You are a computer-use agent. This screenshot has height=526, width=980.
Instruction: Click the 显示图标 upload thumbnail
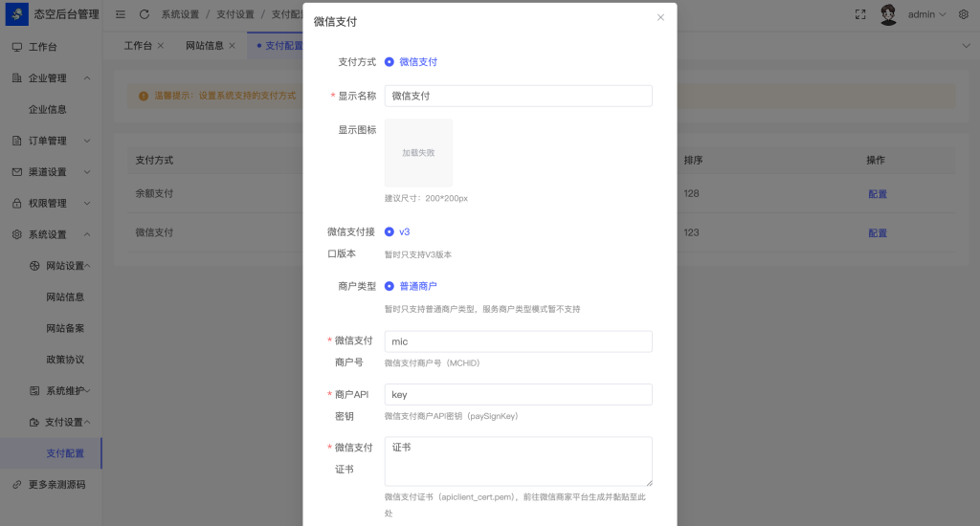[418, 152]
